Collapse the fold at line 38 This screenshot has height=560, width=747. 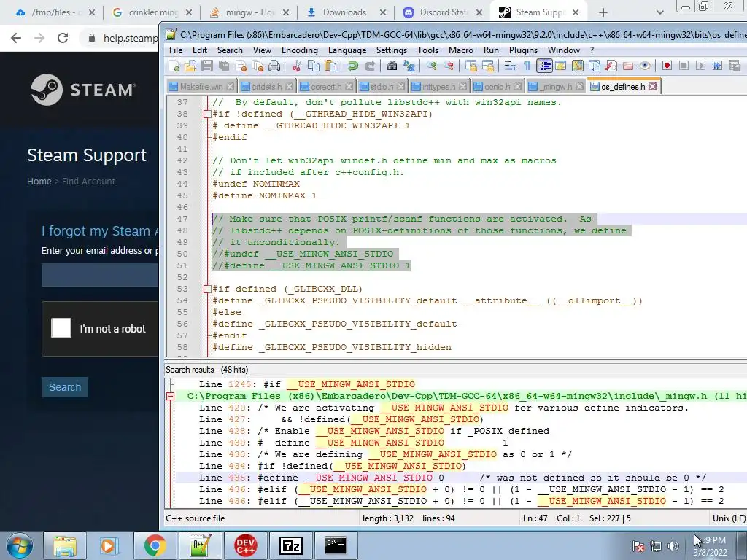pos(206,114)
